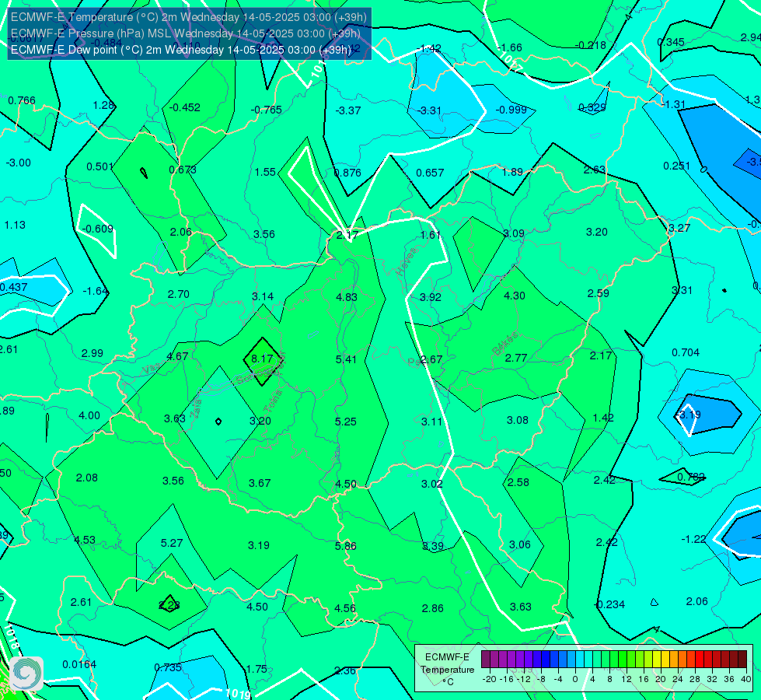Image resolution: width=761 pixels, height=700 pixels.
Task: Click the Zala county label
Action: [196, 409]
